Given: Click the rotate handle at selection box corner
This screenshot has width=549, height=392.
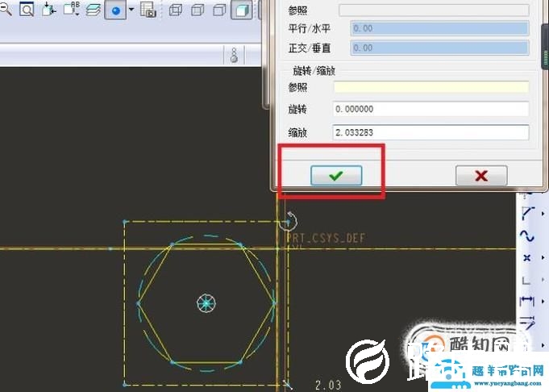Looking at the screenshot, I should 289,221.
